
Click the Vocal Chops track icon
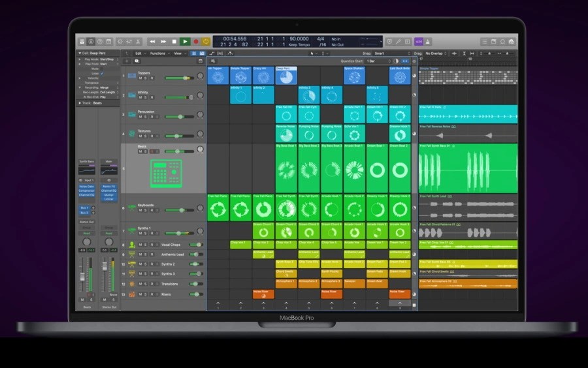click(x=132, y=245)
